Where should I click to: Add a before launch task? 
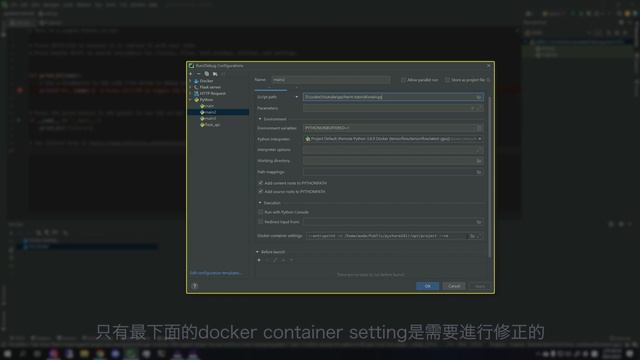(x=259, y=260)
